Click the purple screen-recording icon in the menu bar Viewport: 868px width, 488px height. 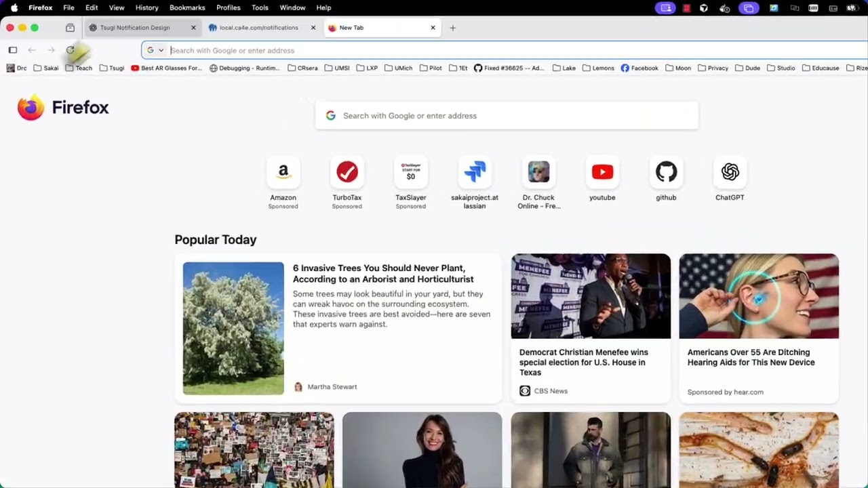click(666, 8)
